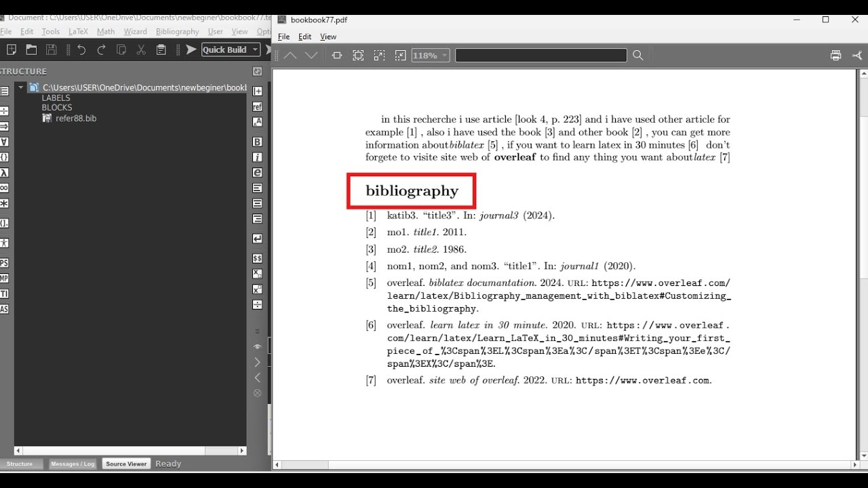Viewport: 868px width, 488px height.
Task: Click the PDF viewer search input field
Action: pyautogui.click(x=541, y=56)
